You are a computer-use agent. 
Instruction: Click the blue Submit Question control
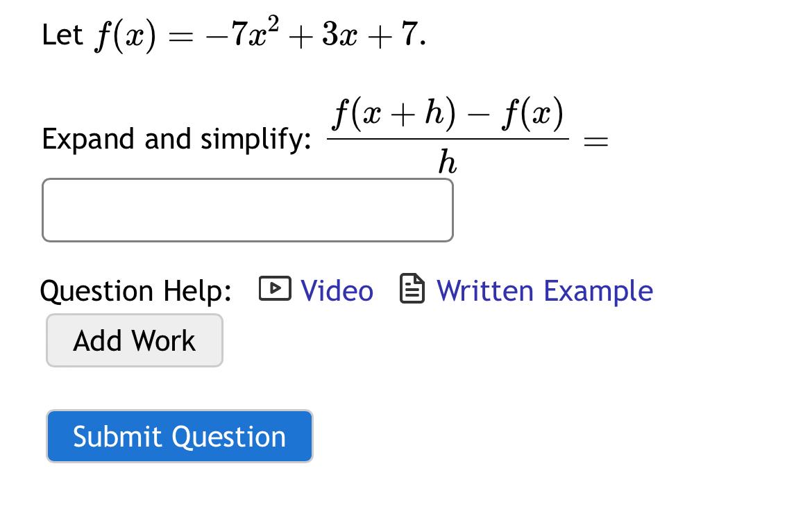179,436
